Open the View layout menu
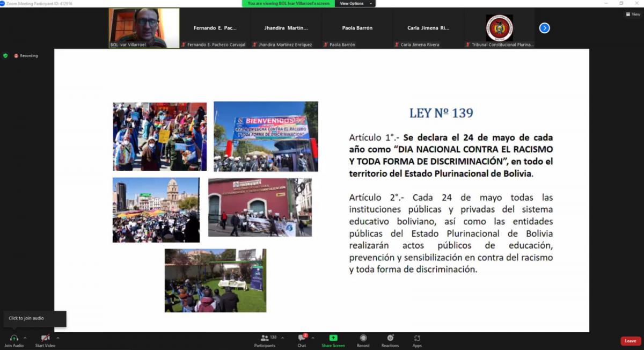This screenshot has width=644, height=350. [633, 14]
